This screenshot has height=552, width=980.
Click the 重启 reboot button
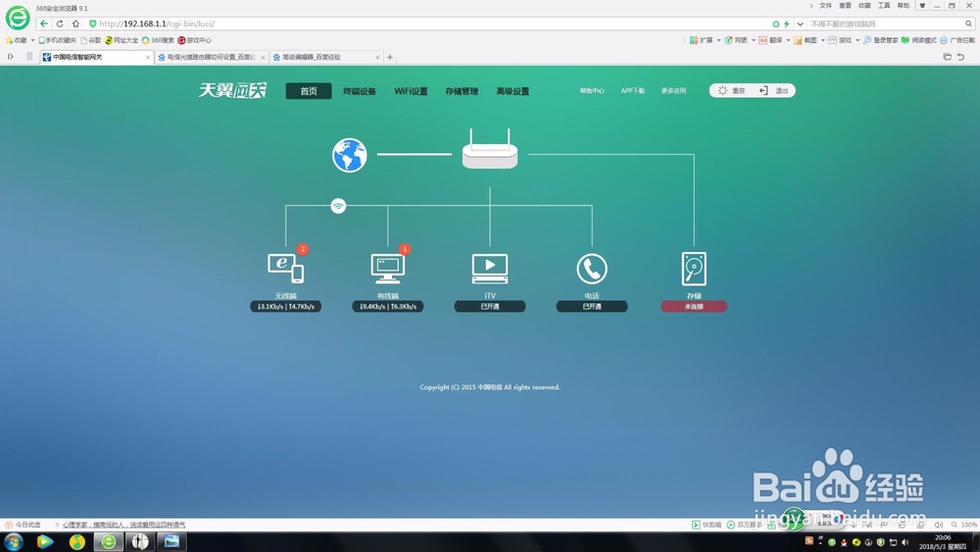click(x=731, y=90)
